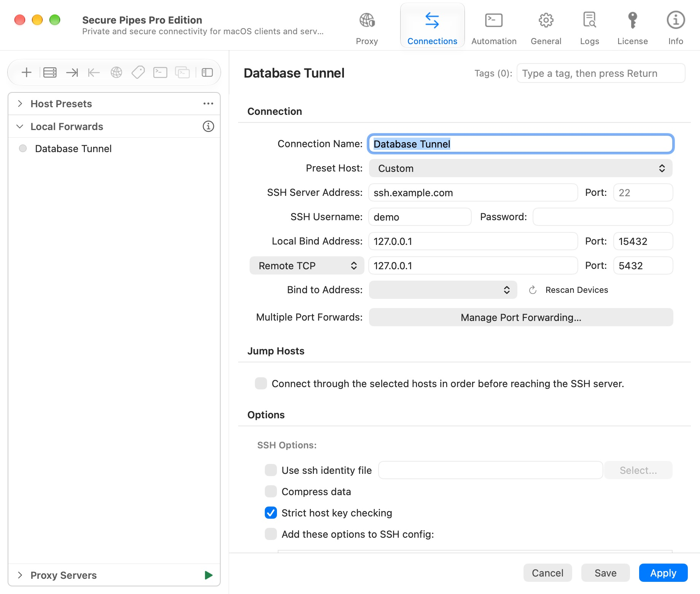700x594 pixels.
Task: Click the Cancel button
Action: (x=547, y=573)
